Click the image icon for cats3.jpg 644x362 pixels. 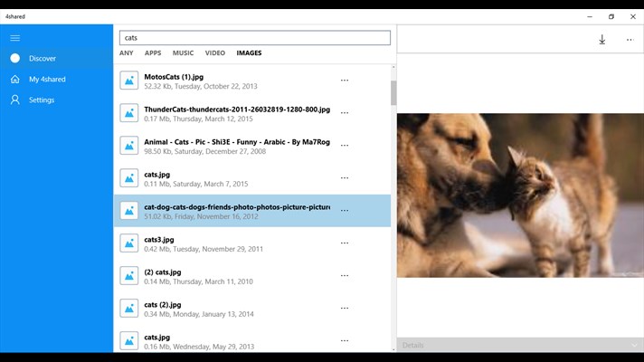[x=129, y=243]
